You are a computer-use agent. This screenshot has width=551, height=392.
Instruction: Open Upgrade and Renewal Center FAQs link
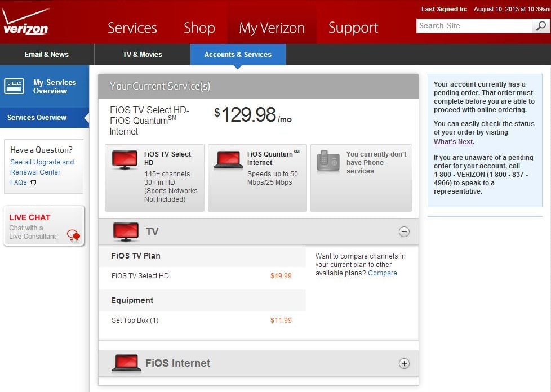(x=42, y=172)
